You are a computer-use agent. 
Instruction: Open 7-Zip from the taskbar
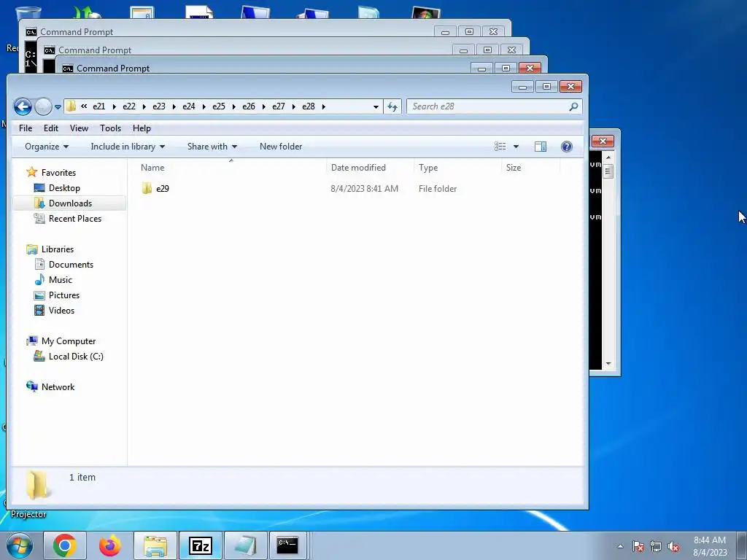(201, 545)
